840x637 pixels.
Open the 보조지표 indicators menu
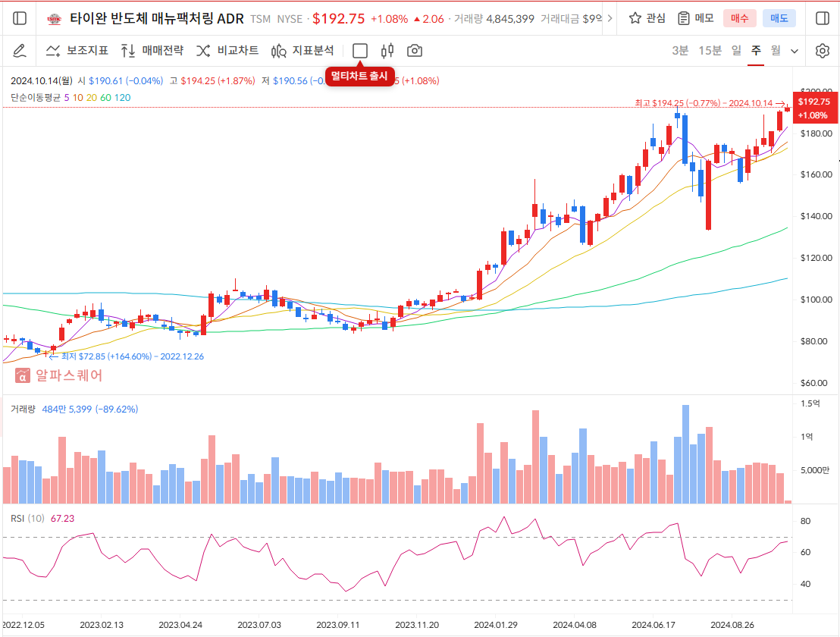pyautogui.click(x=77, y=50)
